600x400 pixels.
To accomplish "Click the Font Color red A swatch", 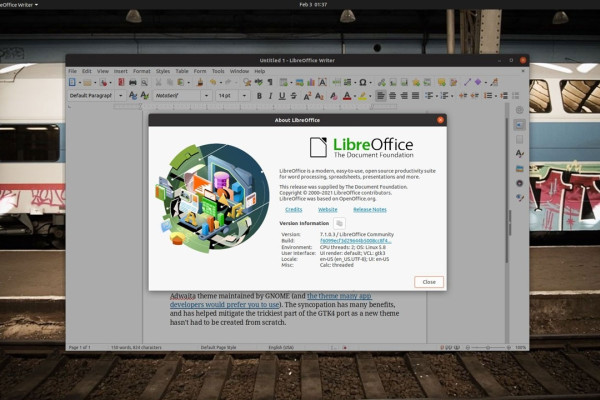I will coord(347,96).
